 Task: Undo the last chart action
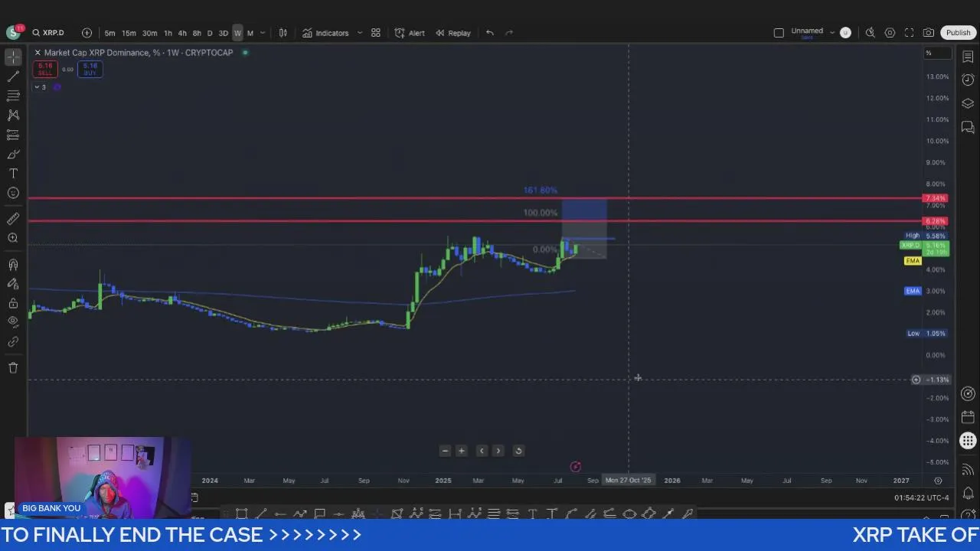[x=490, y=33]
